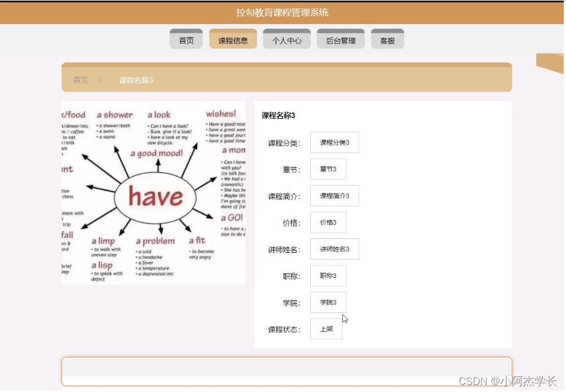Open the 首页 navigation tab
Viewport: 566px width, 392px height.
(x=186, y=39)
